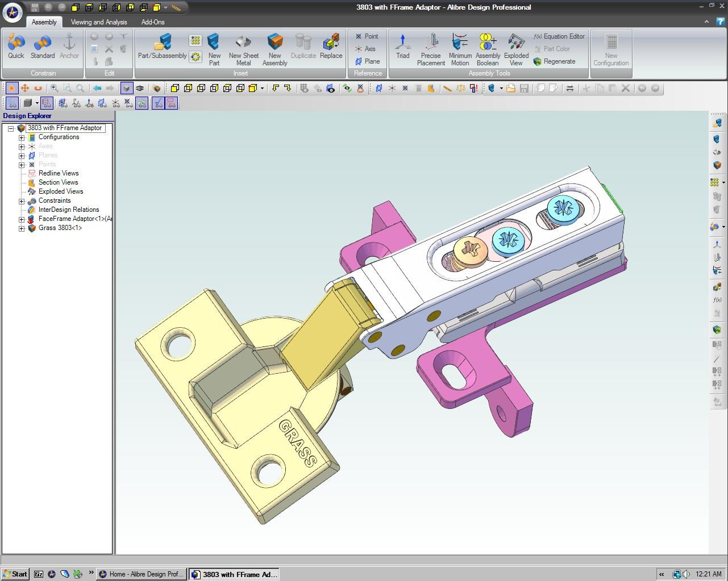Insert a Part/Subassembly
Screen dimensions: 728x581
(x=162, y=47)
